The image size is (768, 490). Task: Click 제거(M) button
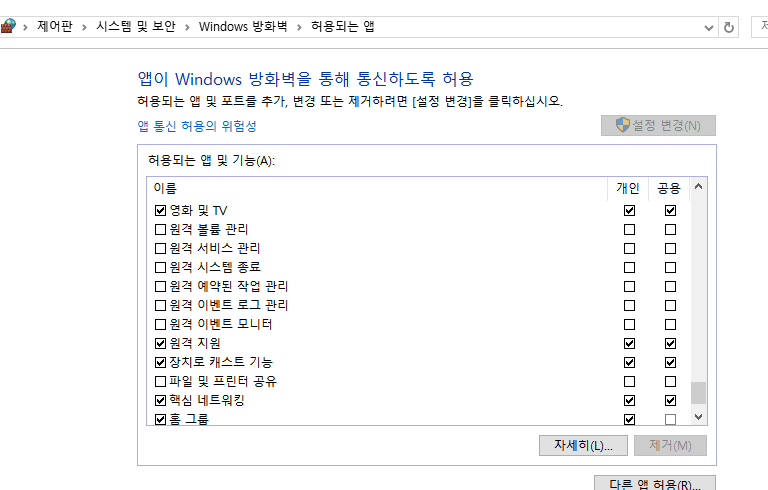pyautogui.click(x=670, y=445)
